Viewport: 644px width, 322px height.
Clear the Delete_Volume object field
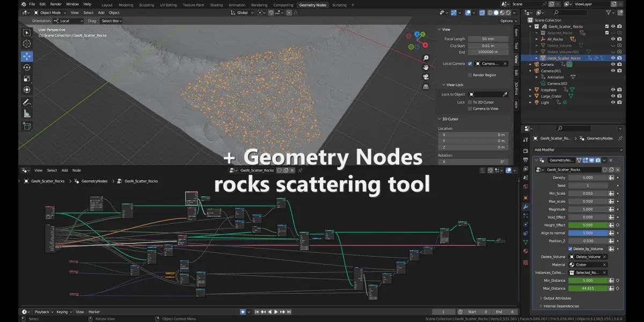click(x=605, y=257)
